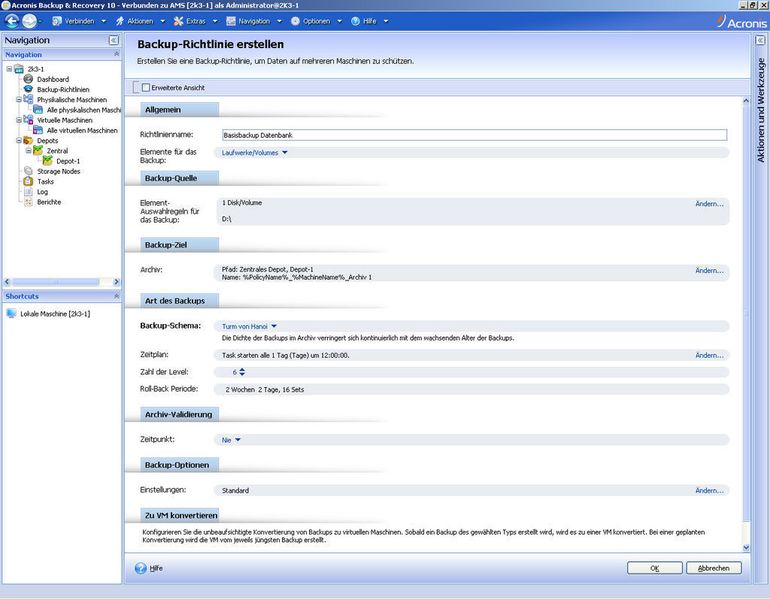770x600 pixels.
Task: Click the Berichte icon in tree
Action: point(28,202)
